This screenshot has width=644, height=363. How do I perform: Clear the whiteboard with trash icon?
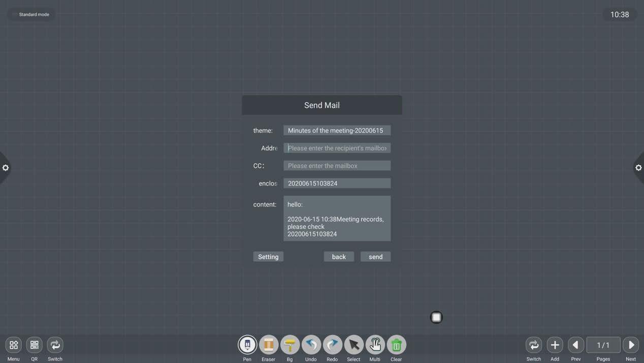pos(397,345)
